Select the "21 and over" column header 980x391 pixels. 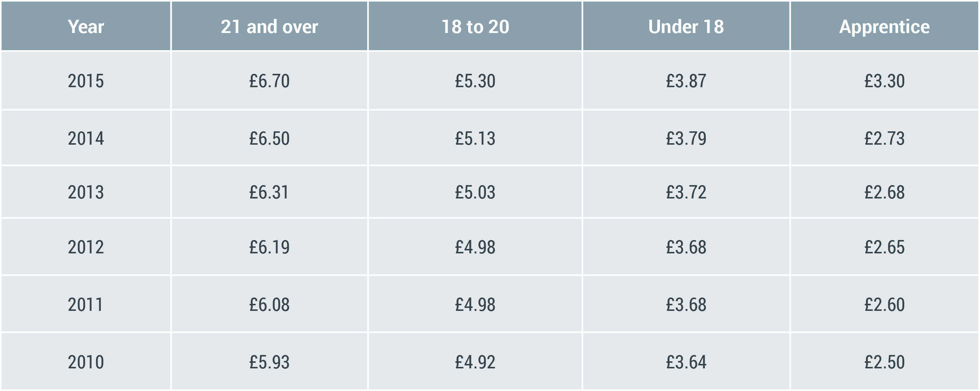[269, 27]
